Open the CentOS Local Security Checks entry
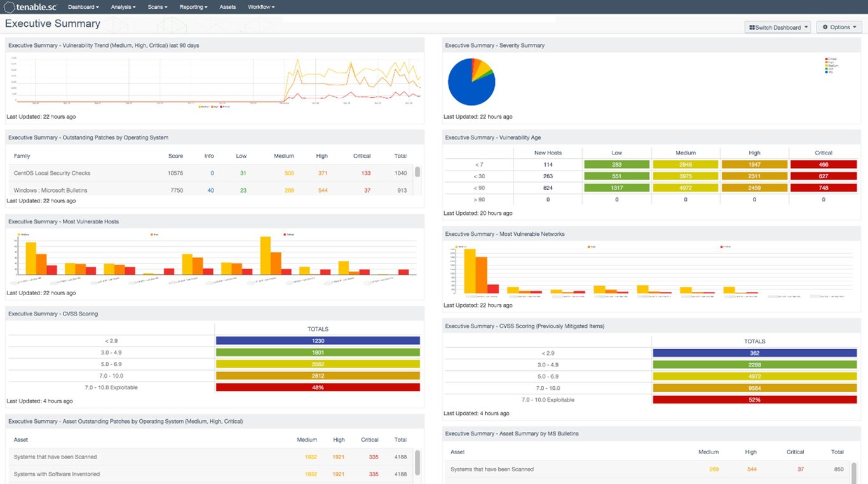The width and height of the screenshot is (868, 484). point(51,172)
